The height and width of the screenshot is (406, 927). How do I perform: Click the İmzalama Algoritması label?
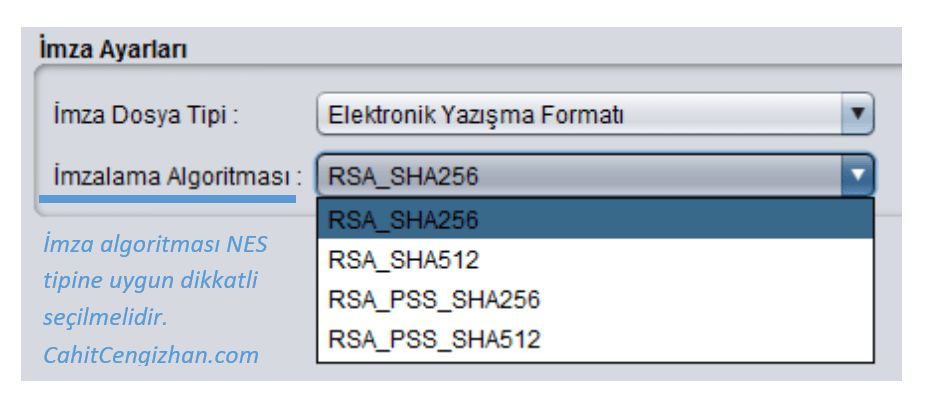(176, 177)
